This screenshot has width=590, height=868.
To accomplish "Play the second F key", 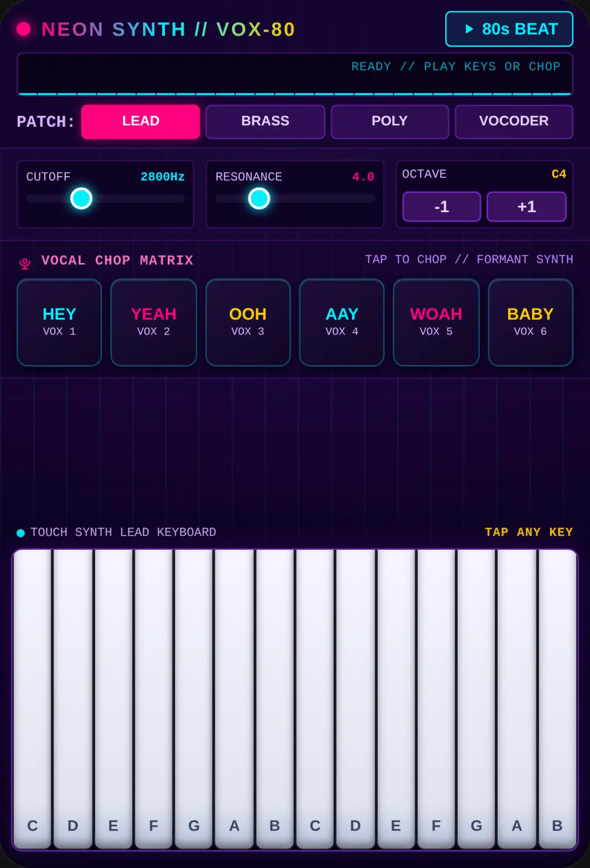I will point(436,699).
